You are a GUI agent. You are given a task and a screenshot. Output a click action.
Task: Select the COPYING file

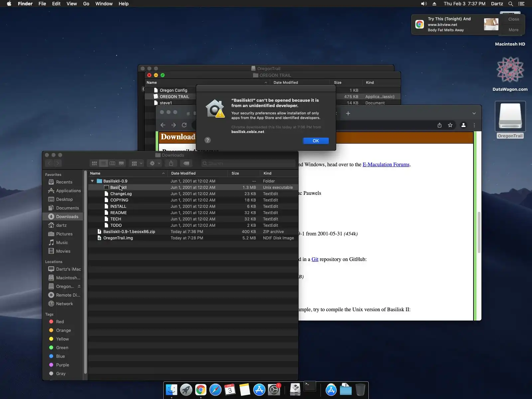(x=193, y=200)
